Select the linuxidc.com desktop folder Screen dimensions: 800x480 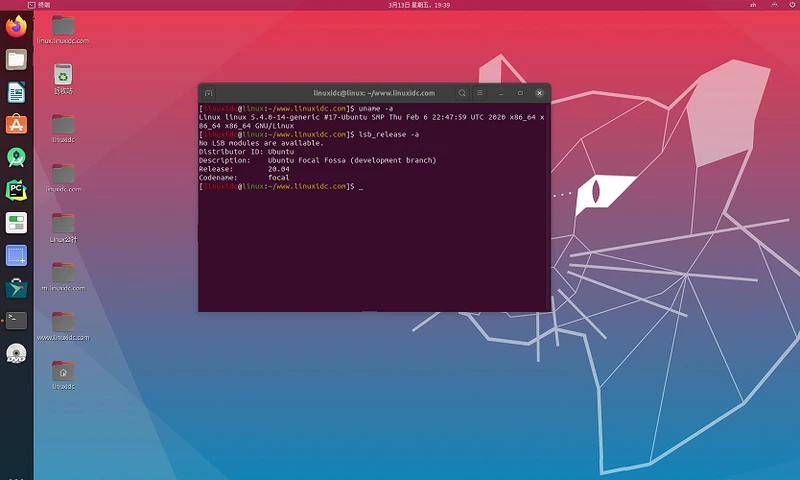point(63,178)
